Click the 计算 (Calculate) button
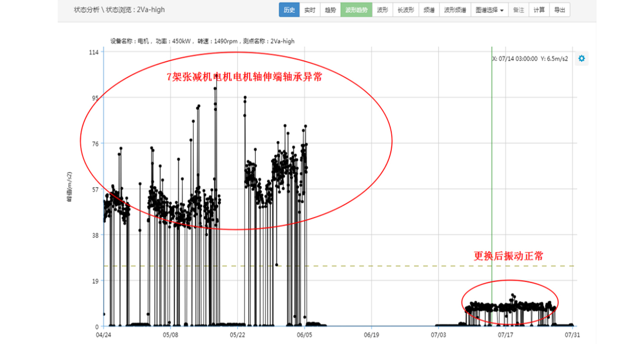Viewport: 644px width, 344px height. point(539,10)
